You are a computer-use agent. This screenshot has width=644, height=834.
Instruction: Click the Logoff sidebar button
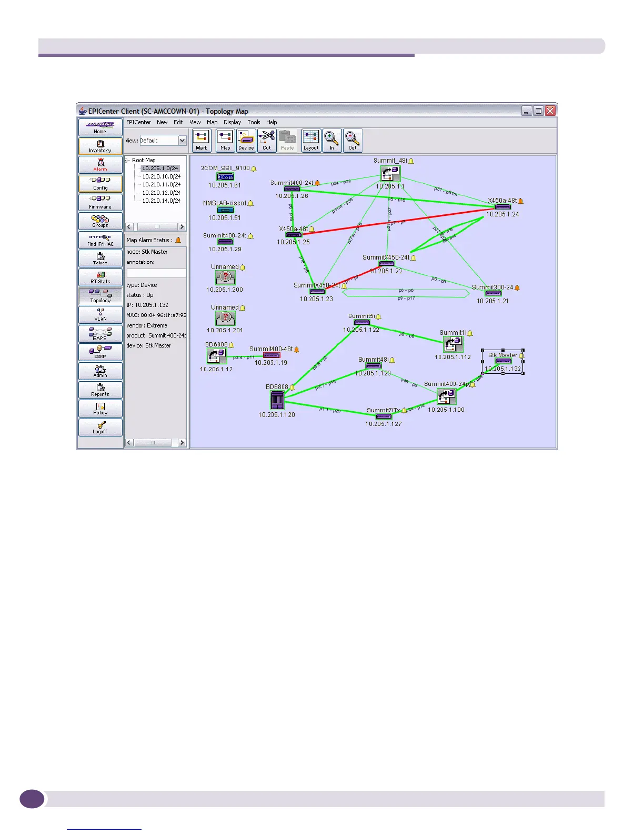tap(100, 427)
